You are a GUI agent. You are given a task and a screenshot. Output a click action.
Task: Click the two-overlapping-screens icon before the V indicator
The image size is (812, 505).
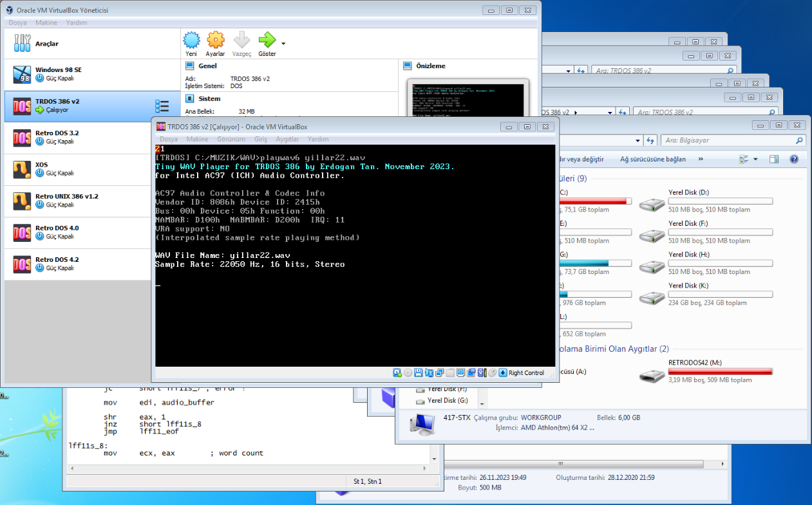click(471, 372)
